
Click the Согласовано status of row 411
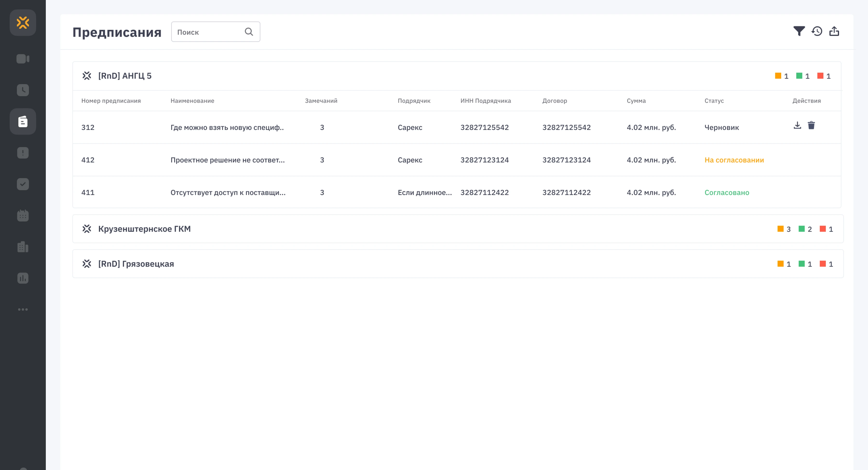click(727, 193)
